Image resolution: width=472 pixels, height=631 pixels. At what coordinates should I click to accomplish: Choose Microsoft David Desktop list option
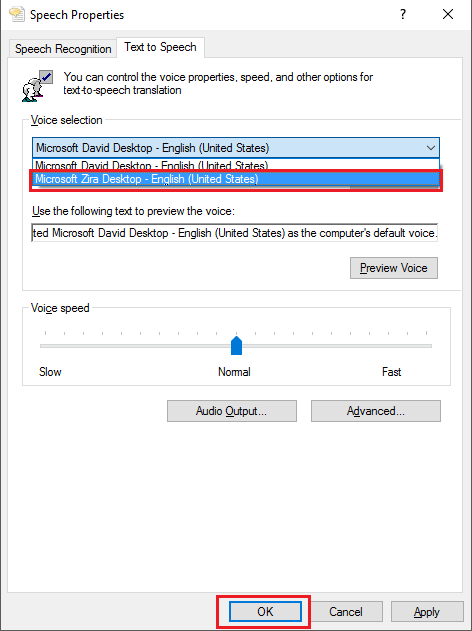click(236, 165)
